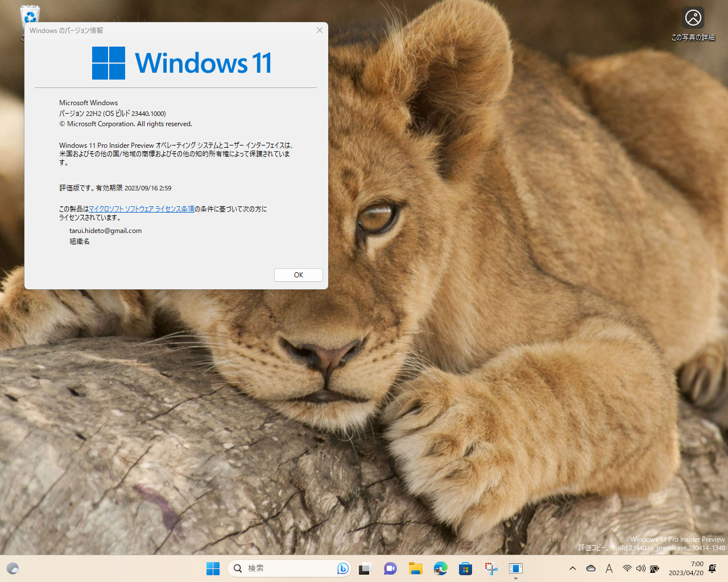Screen dimensions: 728x582
Task: Open File Explorer from the taskbar
Action: coord(416,568)
